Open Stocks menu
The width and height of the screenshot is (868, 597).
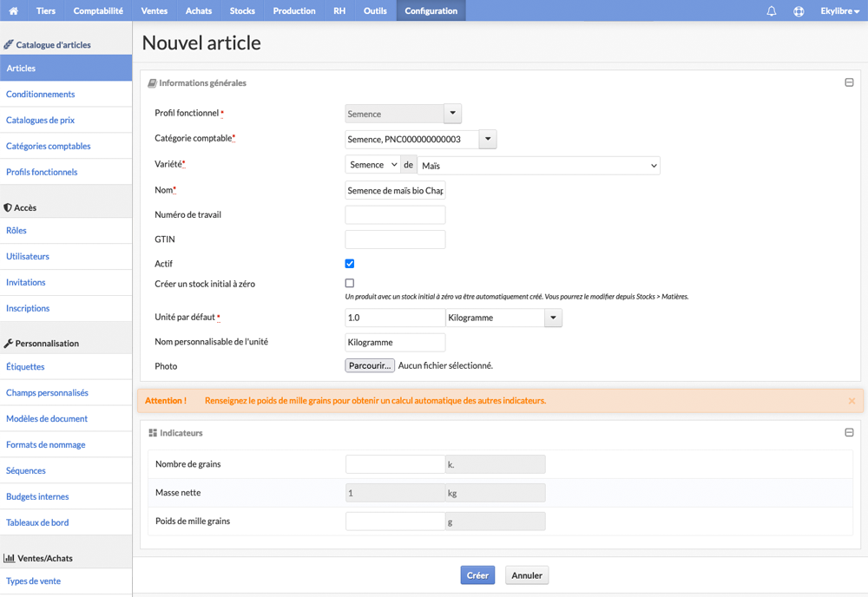242,10
